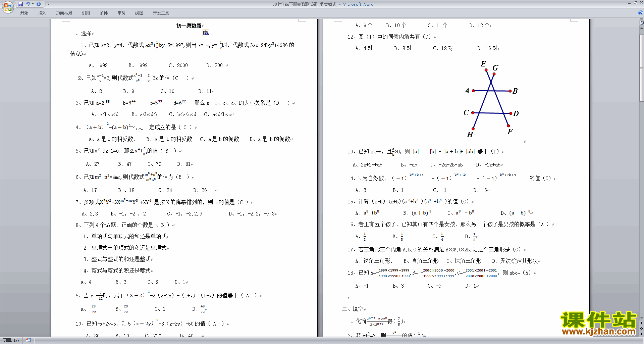The image size is (644, 344).
Task: Switch to the 审阅 tab
Action: pyautogui.click(x=121, y=13)
